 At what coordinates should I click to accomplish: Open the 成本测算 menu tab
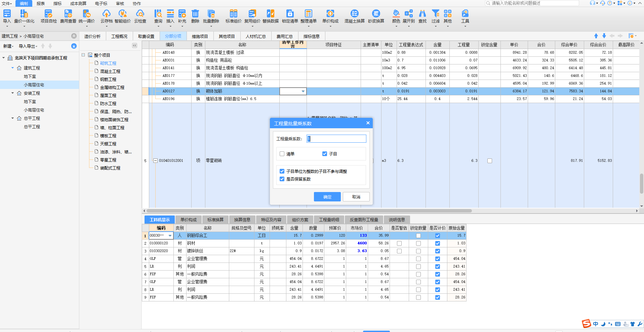(78, 3)
